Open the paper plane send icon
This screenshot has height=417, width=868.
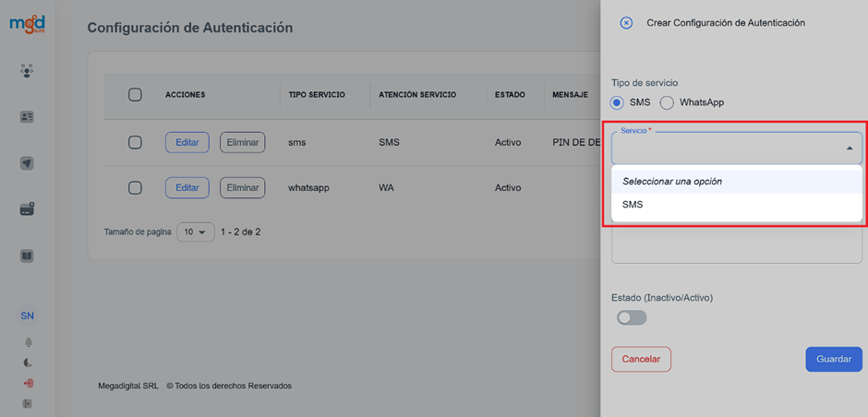coord(27,163)
